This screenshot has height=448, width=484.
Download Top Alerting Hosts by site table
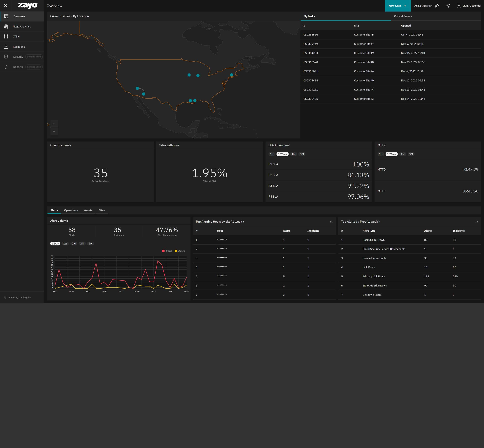click(331, 222)
